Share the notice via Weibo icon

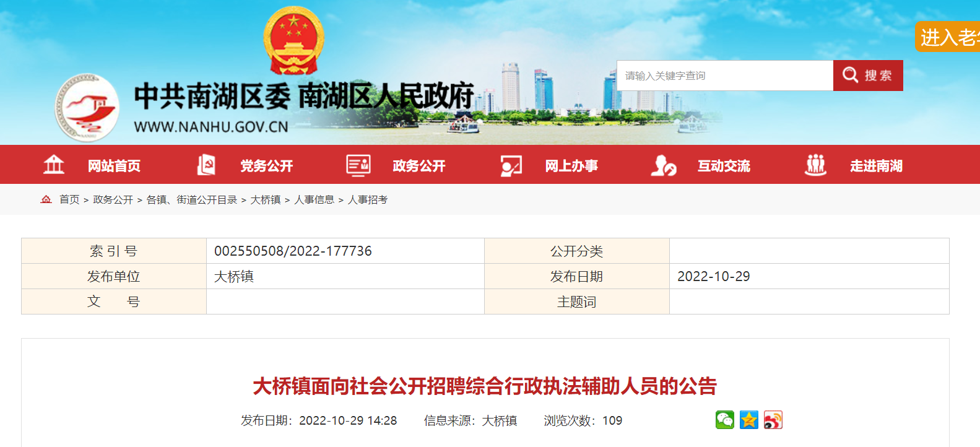[773, 420]
